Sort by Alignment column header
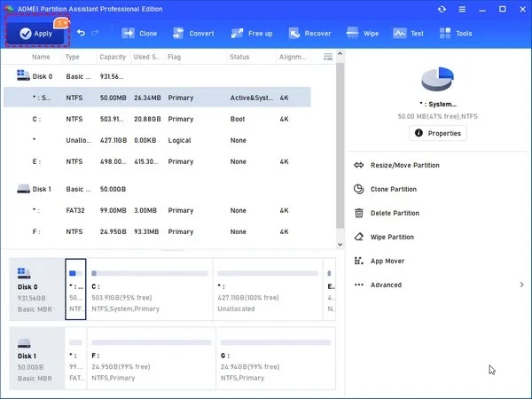Viewport: 532px width, 399px height. (293, 57)
